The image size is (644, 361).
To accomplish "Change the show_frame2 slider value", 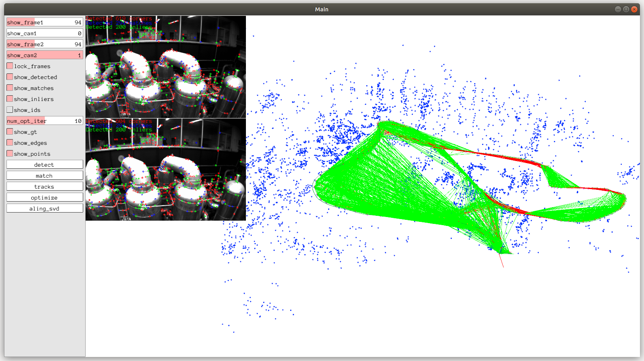I will [45, 44].
